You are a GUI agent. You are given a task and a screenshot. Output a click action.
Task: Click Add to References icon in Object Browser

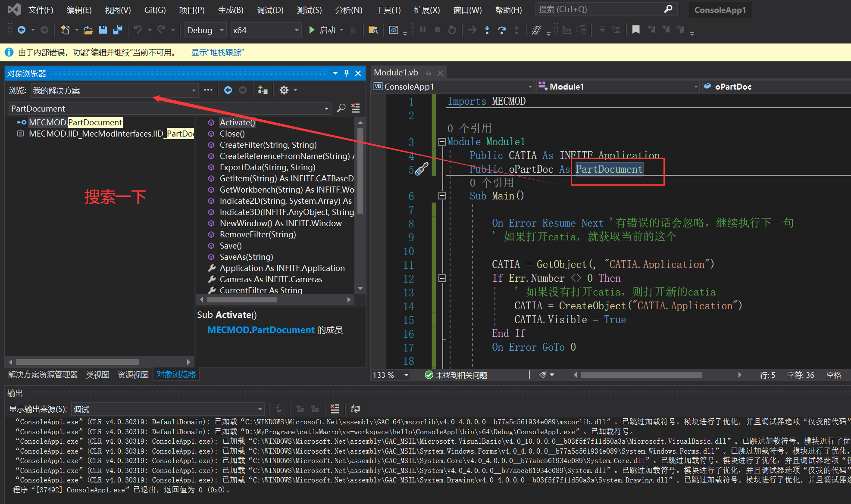click(263, 90)
